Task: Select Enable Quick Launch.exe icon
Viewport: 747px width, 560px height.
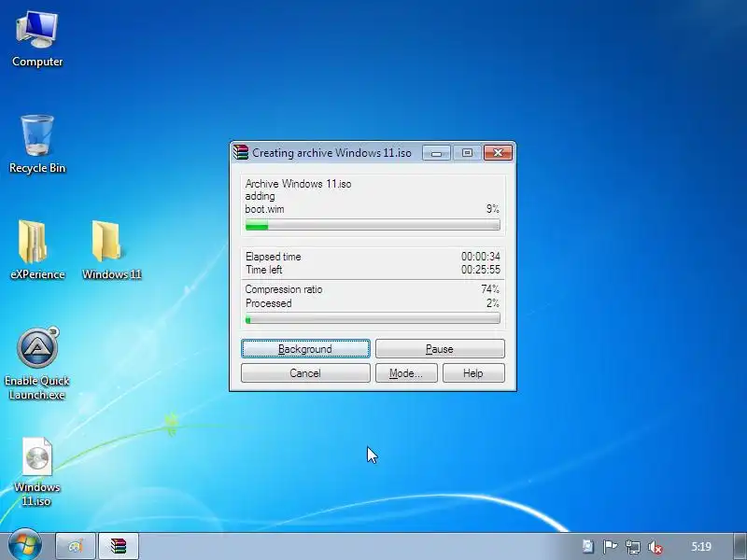Action: [37, 364]
